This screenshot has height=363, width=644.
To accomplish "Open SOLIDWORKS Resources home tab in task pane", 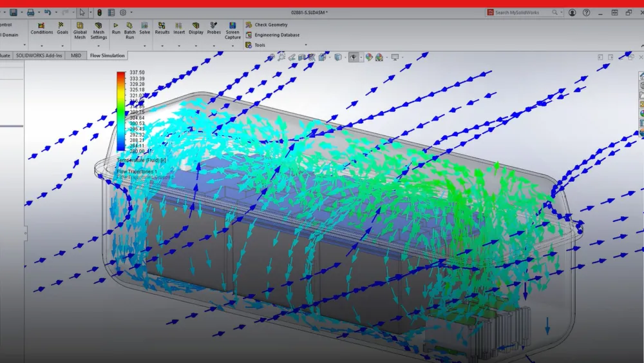I will (641, 75).
